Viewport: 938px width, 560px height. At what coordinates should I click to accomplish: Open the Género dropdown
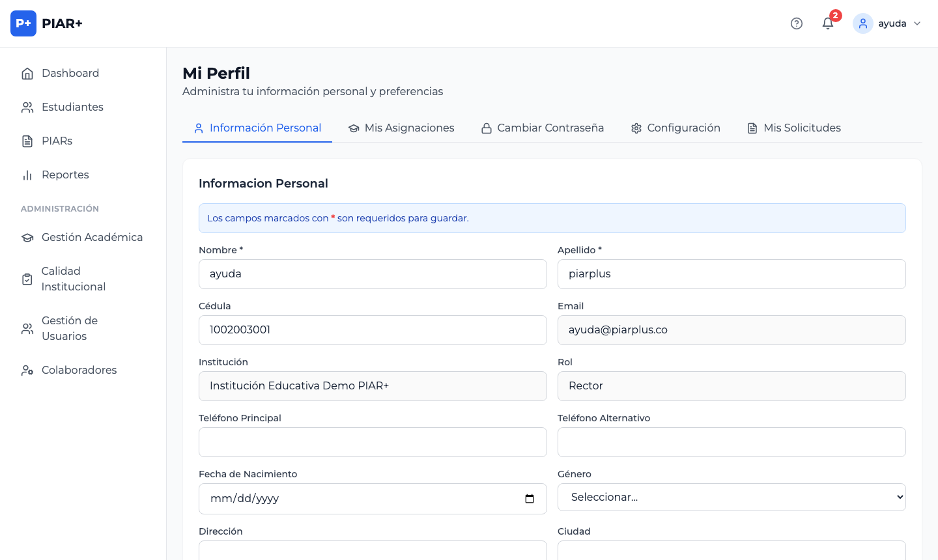tap(731, 497)
